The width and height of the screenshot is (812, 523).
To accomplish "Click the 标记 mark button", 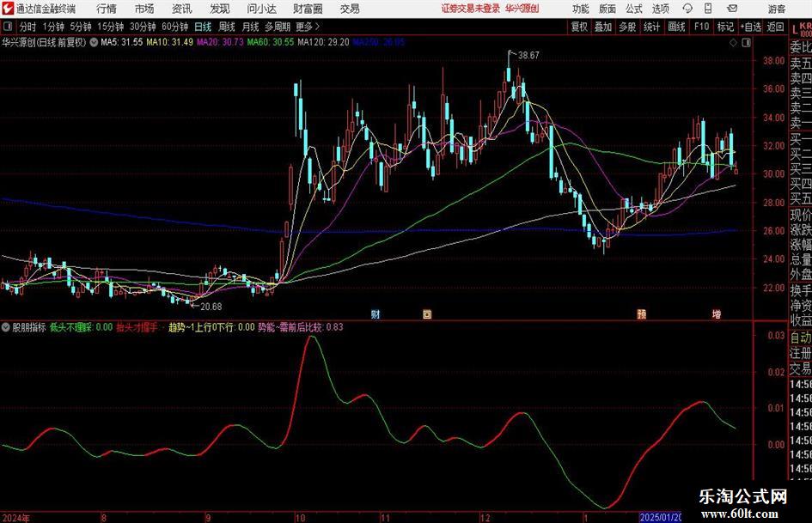I will [725, 27].
